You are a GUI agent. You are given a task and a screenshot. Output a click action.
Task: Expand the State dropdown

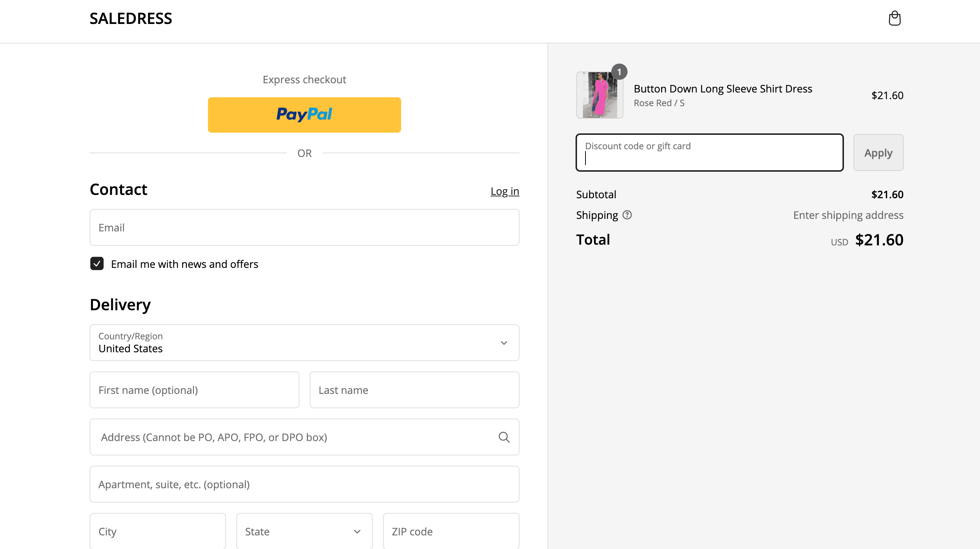click(304, 532)
